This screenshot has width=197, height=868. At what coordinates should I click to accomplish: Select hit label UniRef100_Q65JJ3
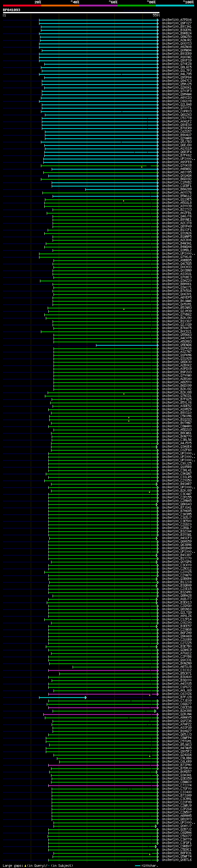pyautogui.click(x=176, y=735)
